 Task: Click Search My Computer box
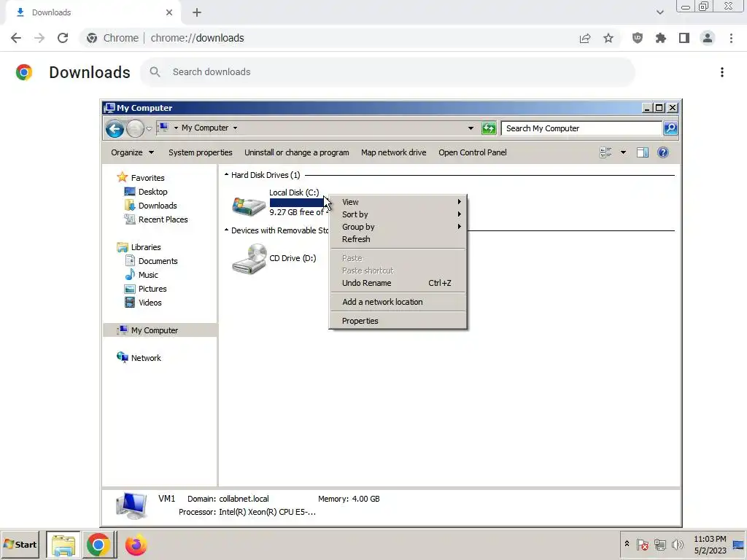click(x=581, y=128)
